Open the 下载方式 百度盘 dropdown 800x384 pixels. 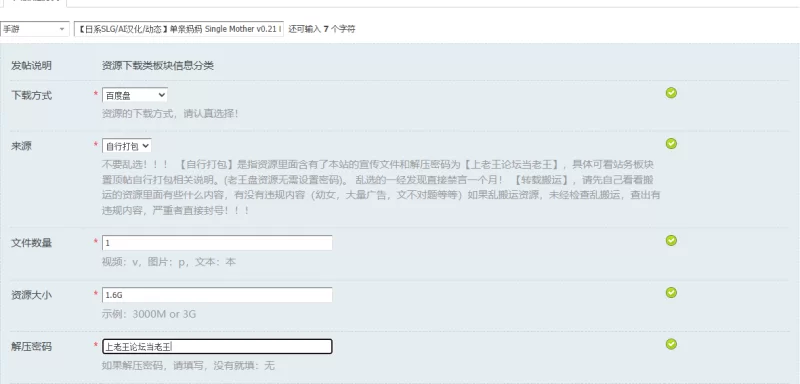(x=135, y=95)
